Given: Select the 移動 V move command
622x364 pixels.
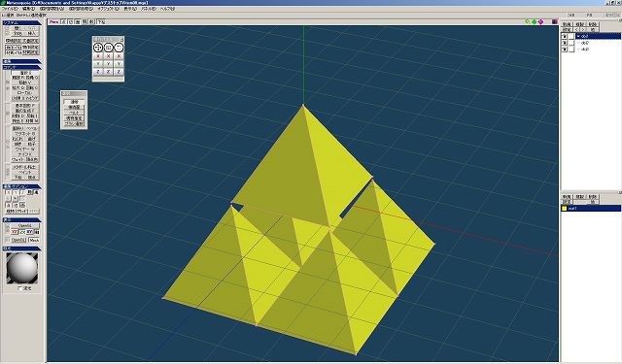Looking at the screenshot, I should (24, 83).
